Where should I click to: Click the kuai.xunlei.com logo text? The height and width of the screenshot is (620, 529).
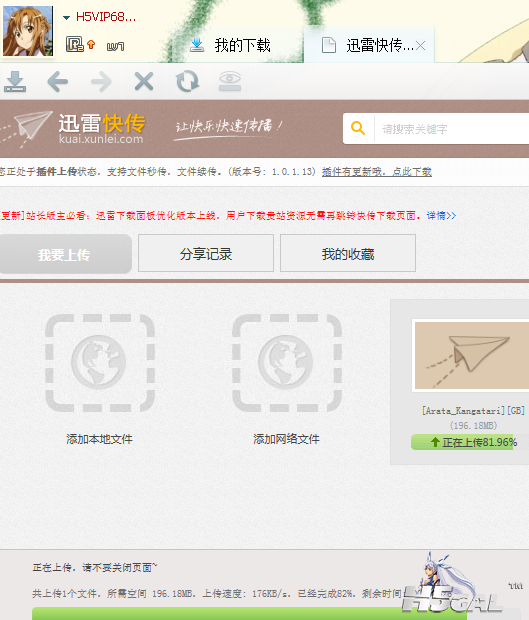(101, 139)
